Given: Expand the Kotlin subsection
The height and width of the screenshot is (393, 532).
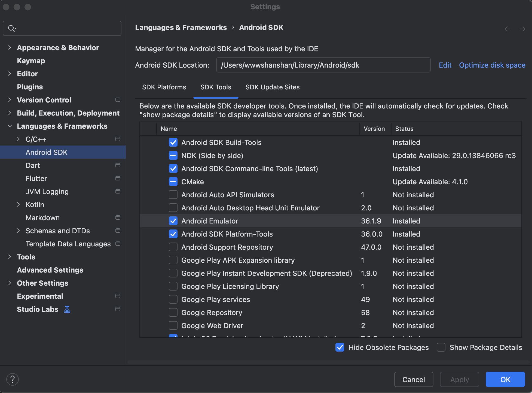Looking at the screenshot, I should point(19,205).
